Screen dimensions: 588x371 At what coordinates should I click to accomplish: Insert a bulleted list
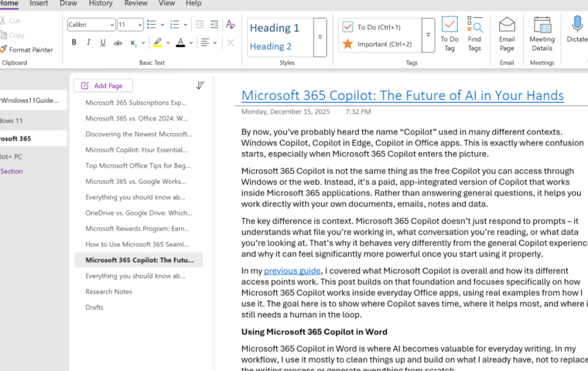pos(152,25)
